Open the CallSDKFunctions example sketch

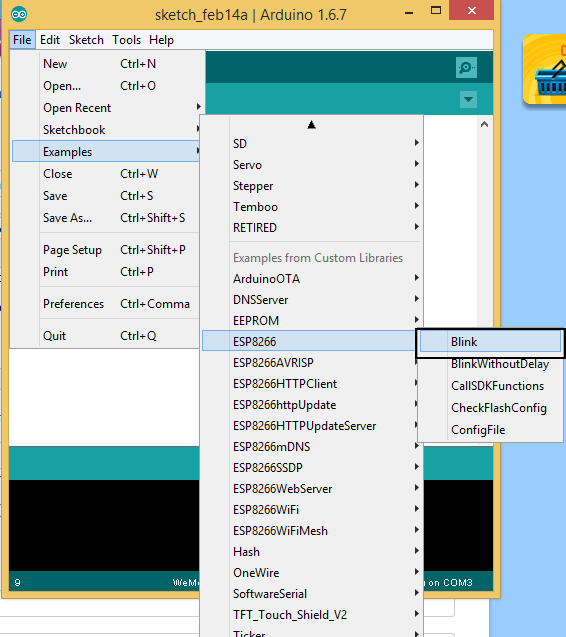click(x=490, y=386)
